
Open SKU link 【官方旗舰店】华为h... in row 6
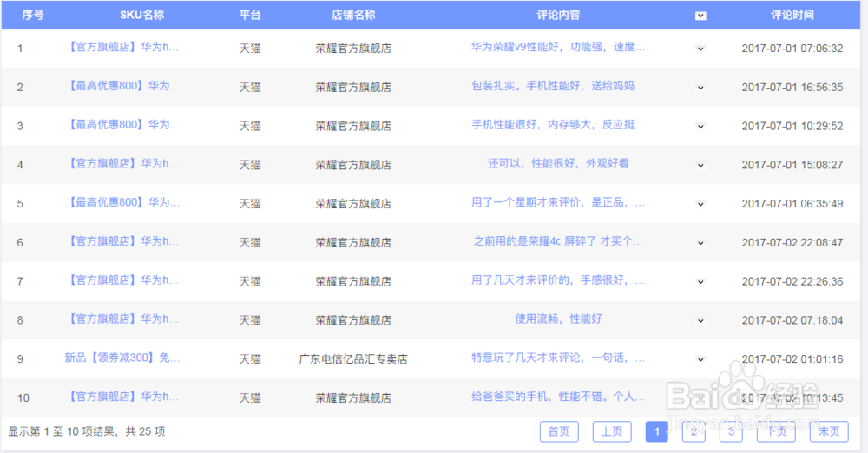click(x=122, y=241)
